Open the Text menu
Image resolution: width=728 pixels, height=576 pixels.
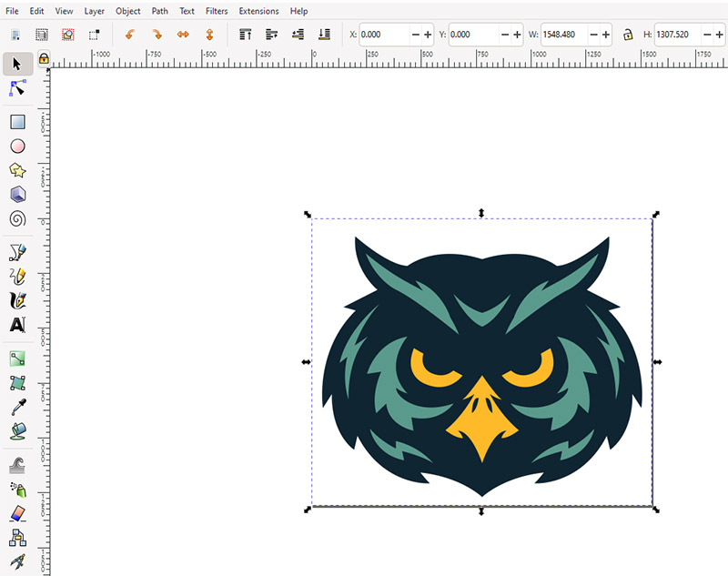[x=187, y=11]
